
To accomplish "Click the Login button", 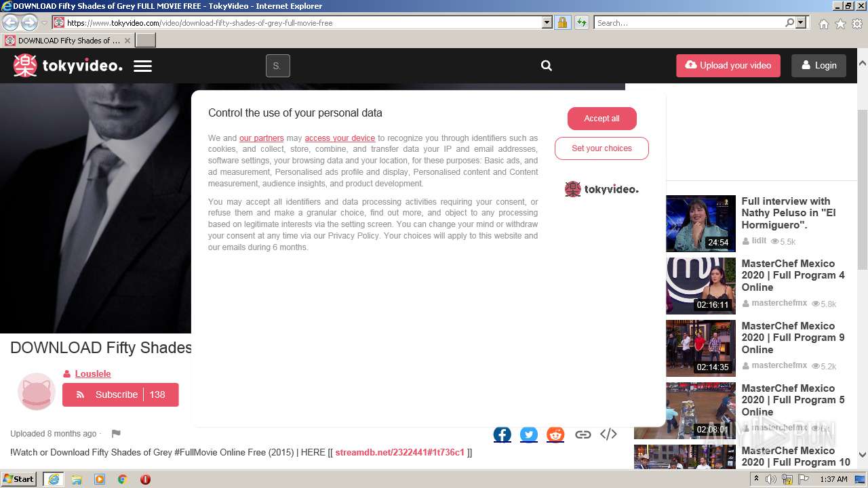I will coord(818,66).
